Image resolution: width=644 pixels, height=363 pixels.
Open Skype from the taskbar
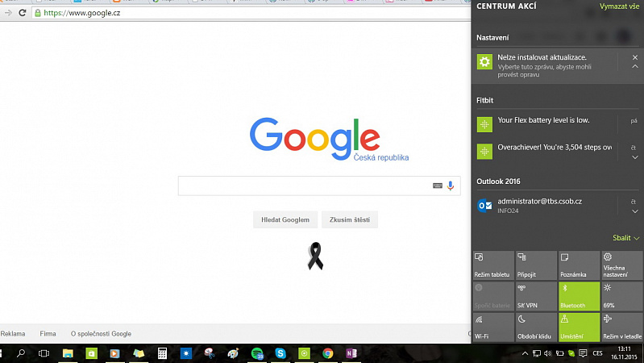(280, 353)
